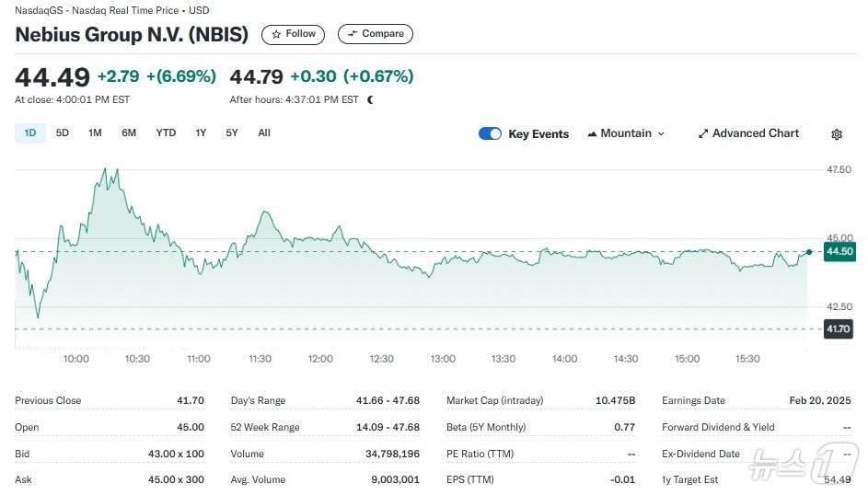Click the Advanced Chart expand arrows icon
The height and width of the screenshot is (495, 868).
tap(703, 134)
